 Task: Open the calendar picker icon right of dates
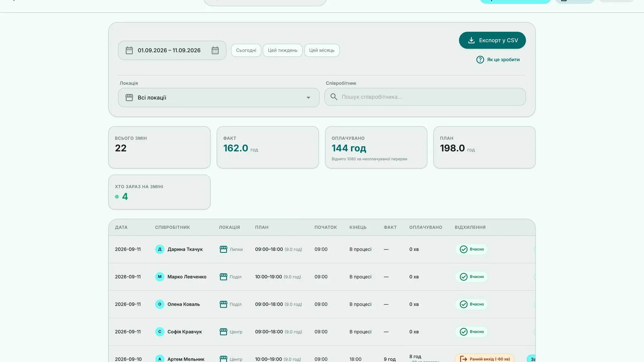pyautogui.click(x=215, y=50)
